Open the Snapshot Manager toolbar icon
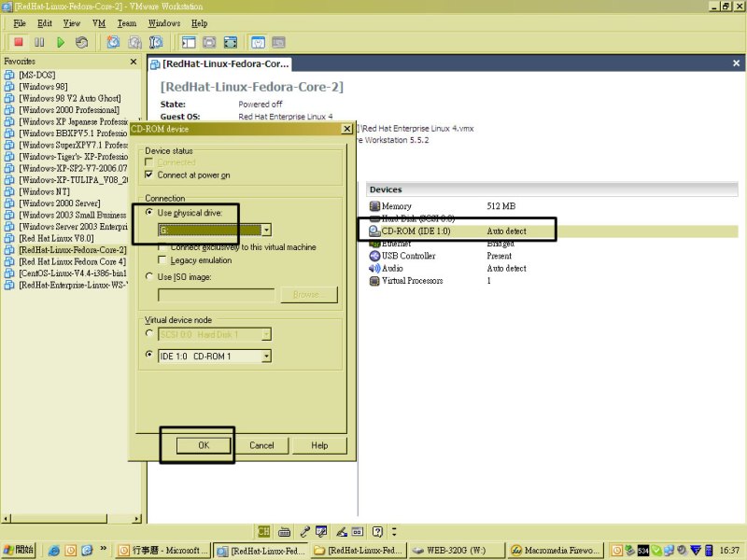 pyautogui.click(x=156, y=42)
